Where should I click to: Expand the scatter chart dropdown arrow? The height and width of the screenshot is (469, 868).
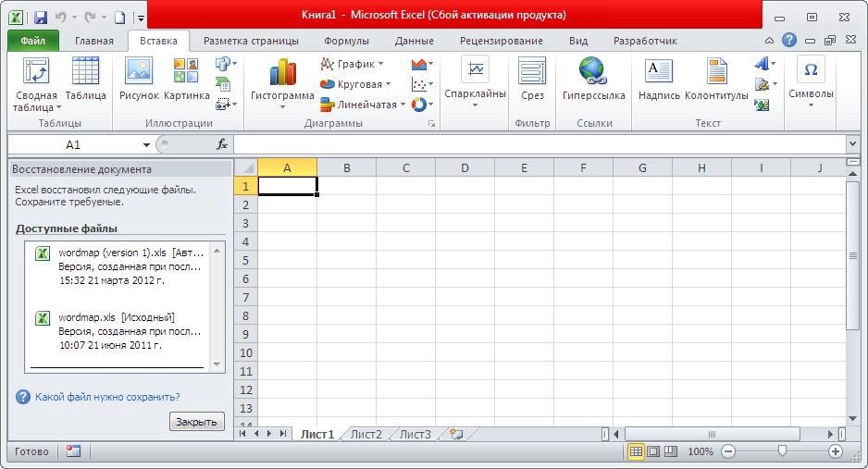[x=430, y=84]
